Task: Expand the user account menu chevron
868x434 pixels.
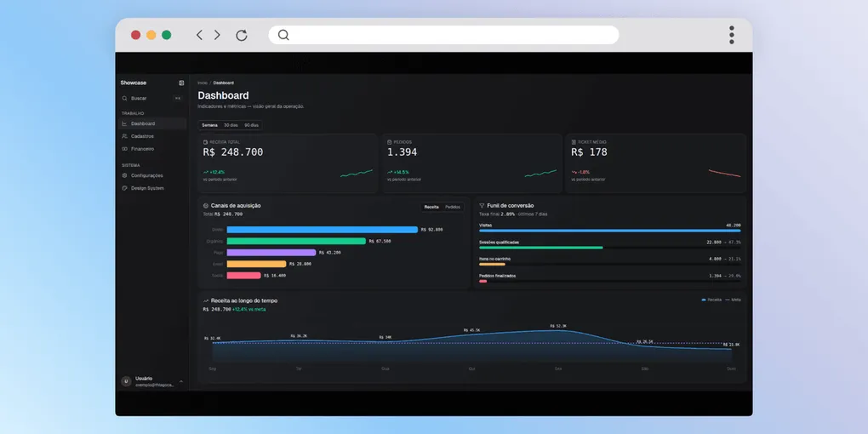Action: pos(181,381)
